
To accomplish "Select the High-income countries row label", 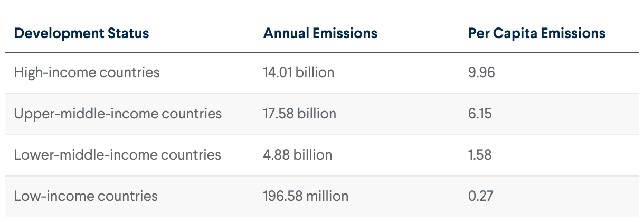I will coord(87,72).
